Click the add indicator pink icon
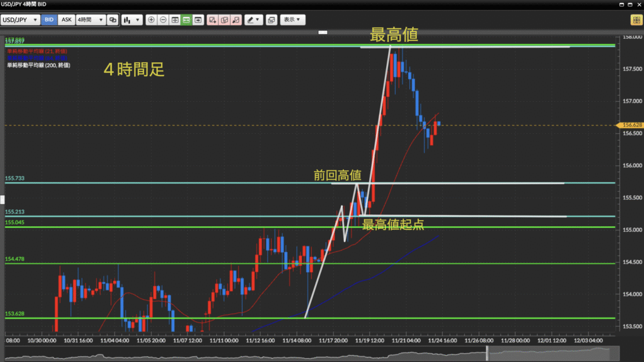Image resolution: width=644 pixels, height=362 pixels. click(213, 20)
